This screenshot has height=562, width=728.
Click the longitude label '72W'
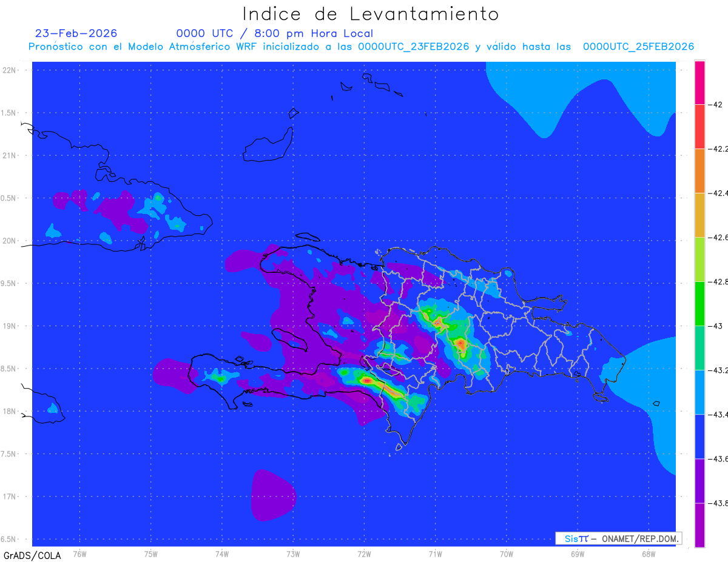[x=364, y=553]
